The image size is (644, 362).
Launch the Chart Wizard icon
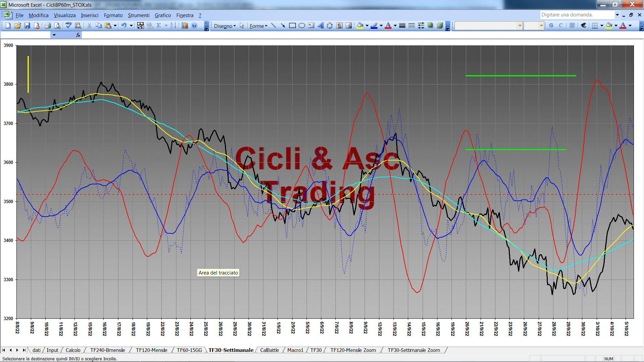[184, 25]
